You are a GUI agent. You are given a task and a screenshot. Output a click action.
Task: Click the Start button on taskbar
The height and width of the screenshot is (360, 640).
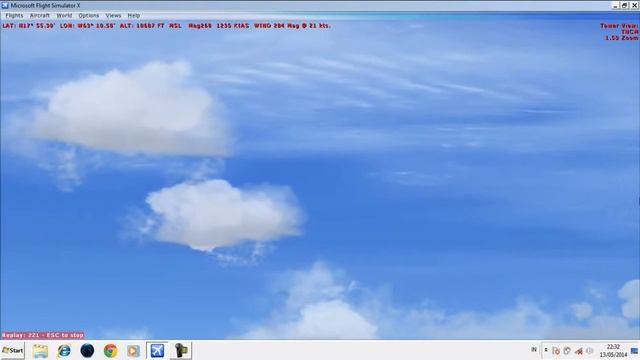click(x=12, y=351)
